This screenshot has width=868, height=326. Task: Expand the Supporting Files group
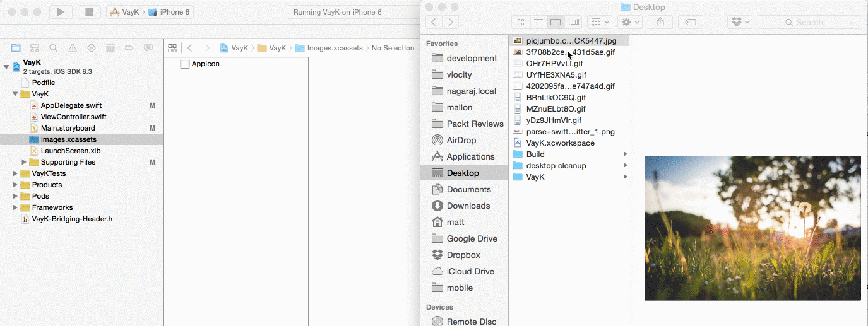pos(24,162)
